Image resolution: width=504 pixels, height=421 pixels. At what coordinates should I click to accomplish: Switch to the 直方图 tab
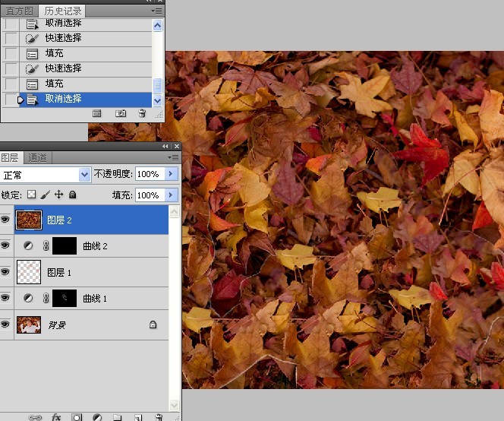click(19, 11)
